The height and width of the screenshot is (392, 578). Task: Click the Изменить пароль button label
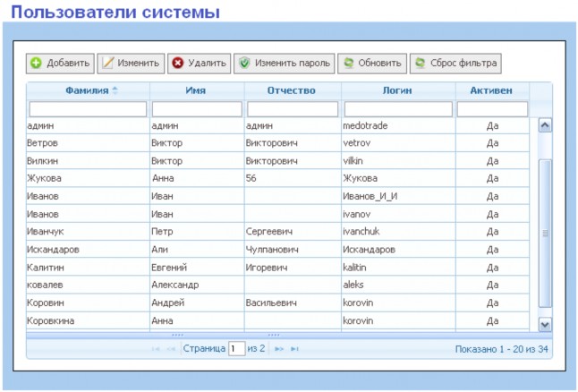(x=293, y=63)
